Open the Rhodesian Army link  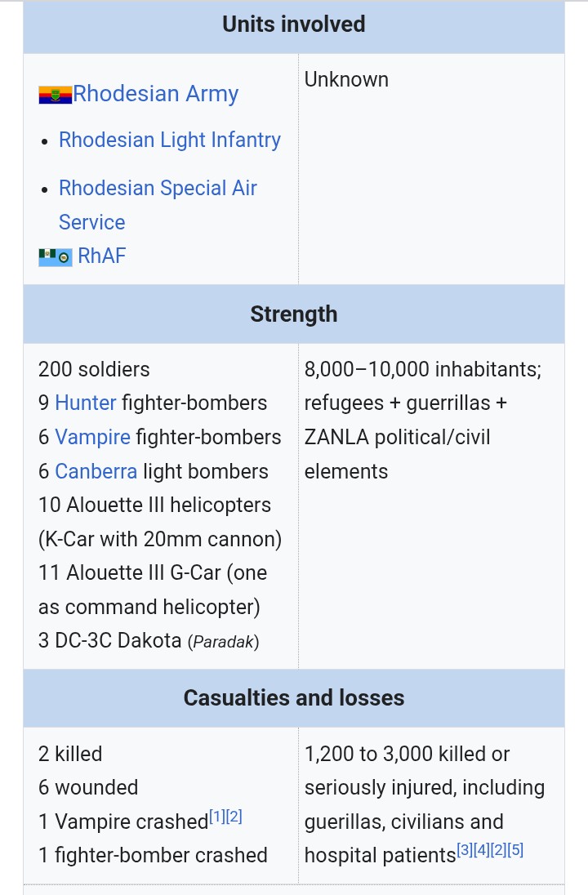[x=155, y=93]
